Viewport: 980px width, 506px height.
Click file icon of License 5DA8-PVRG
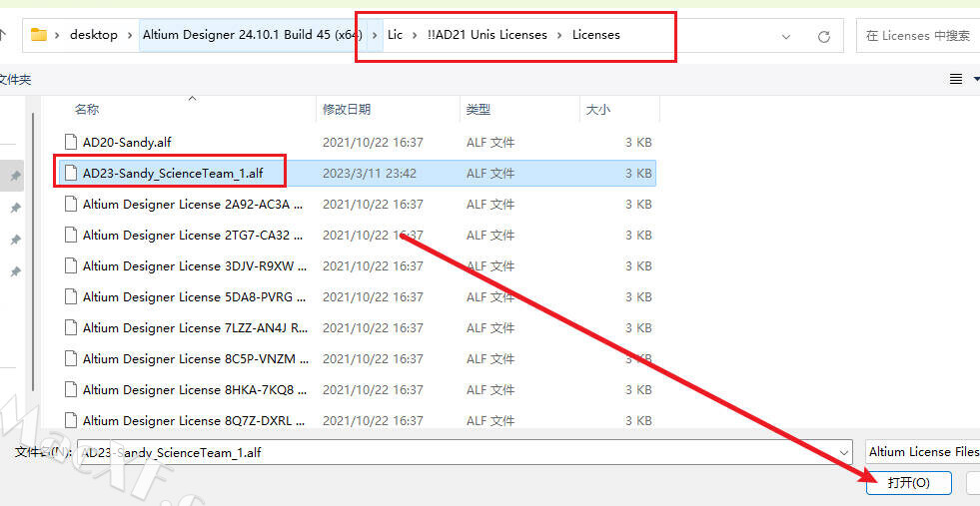71,296
